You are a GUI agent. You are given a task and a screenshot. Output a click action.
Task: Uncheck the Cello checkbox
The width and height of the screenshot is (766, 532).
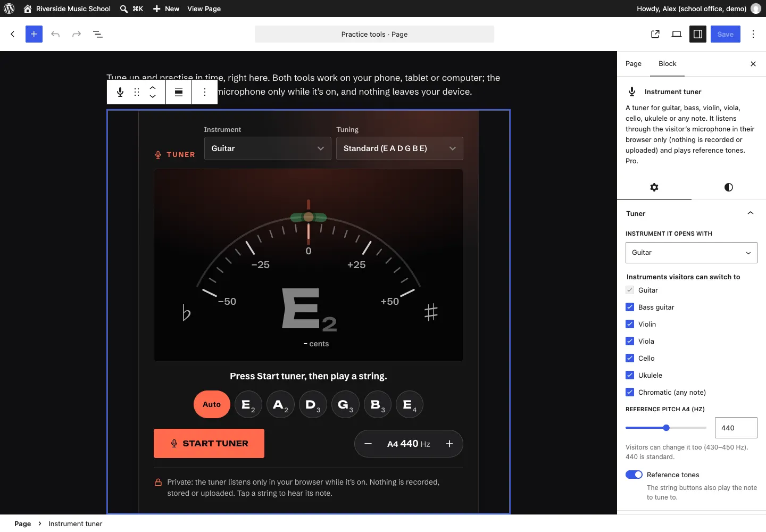tap(630, 358)
